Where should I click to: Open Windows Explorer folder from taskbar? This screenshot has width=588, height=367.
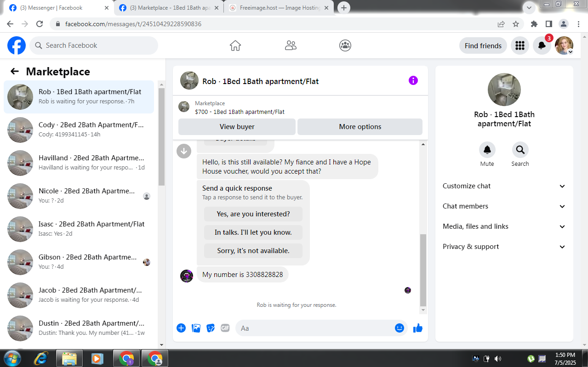tap(69, 358)
